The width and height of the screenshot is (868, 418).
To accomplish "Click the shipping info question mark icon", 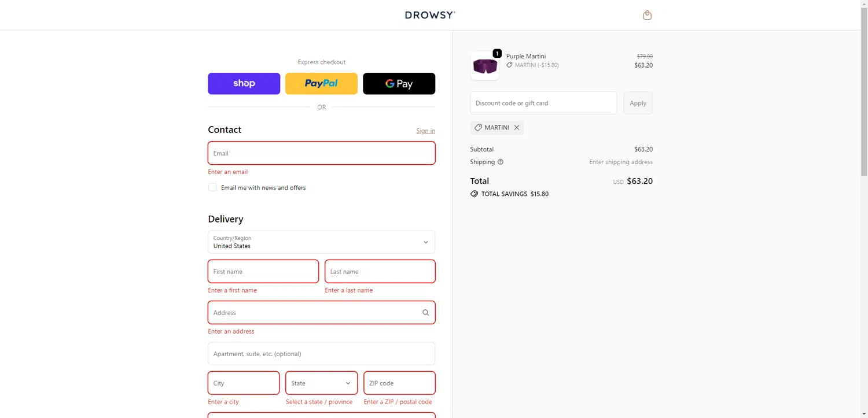I will (x=501, y=162).
